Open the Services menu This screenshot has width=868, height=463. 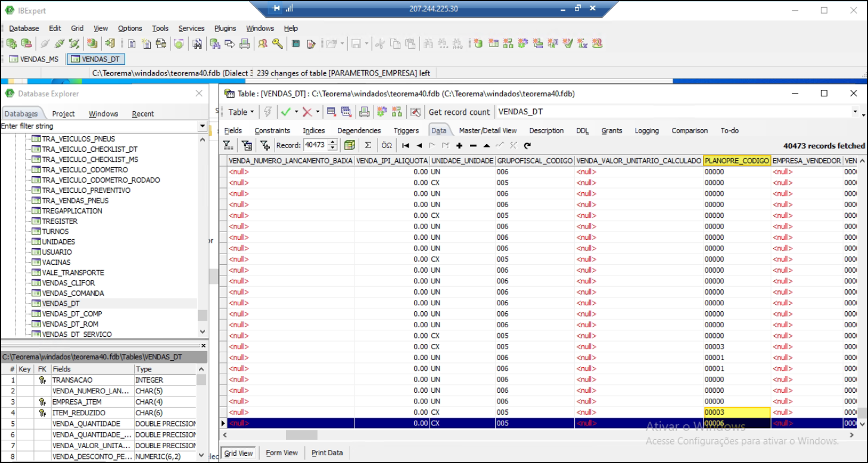(191, 28)
